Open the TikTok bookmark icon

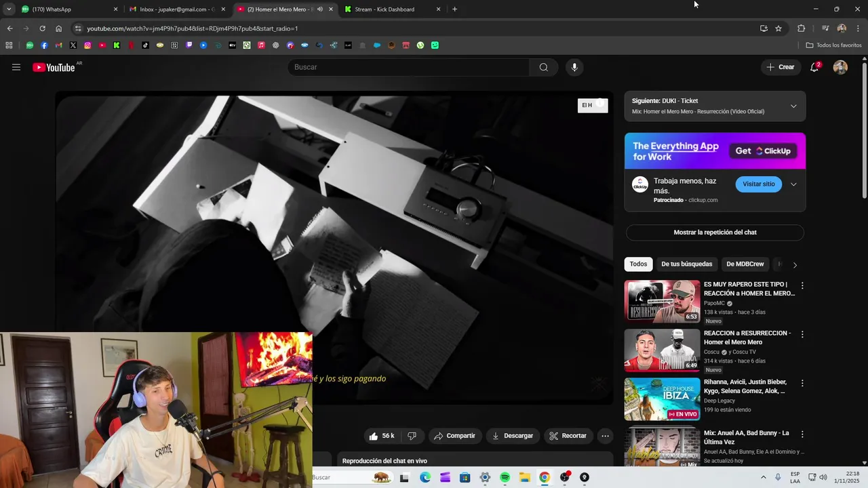point(145,45)
